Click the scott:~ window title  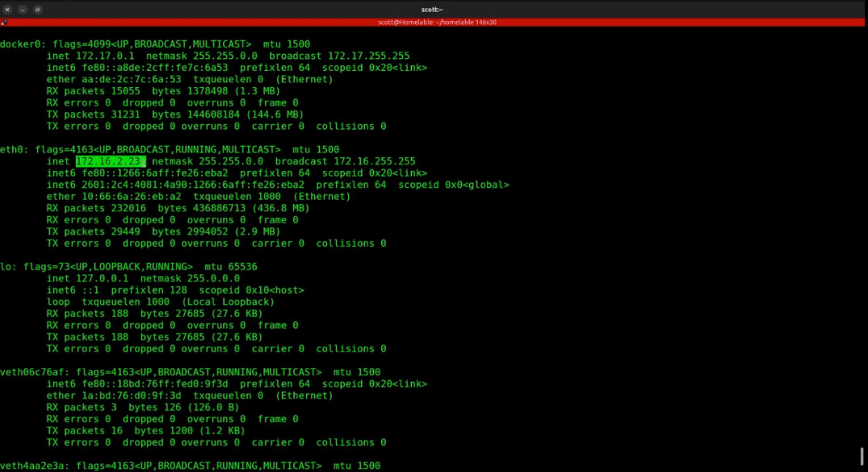pyautogui.click(x=432, y=10)
